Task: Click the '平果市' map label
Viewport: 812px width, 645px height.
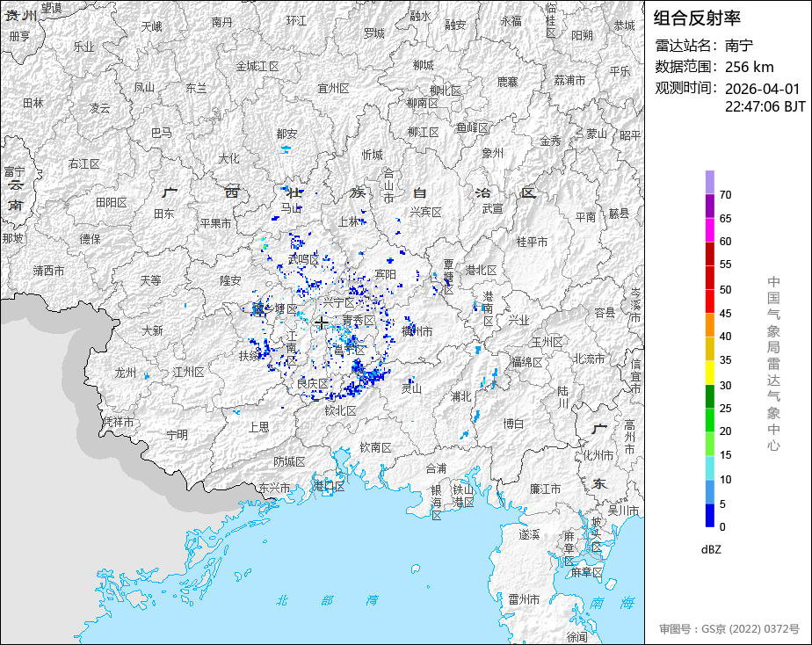Action: pyautogui.click(x=215, y=223)
